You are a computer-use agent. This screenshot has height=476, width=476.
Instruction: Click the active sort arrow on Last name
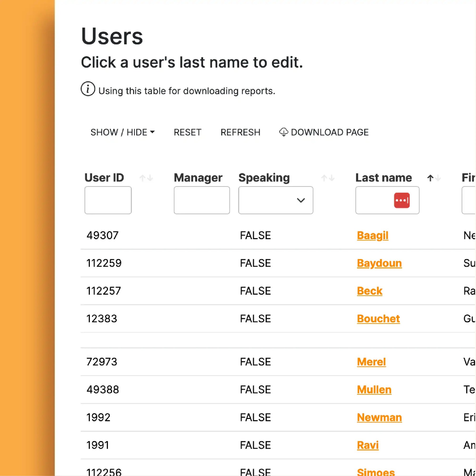pos(430,178)
